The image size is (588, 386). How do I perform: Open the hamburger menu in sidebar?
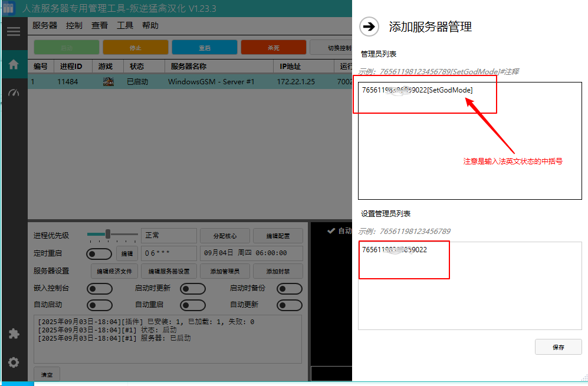(x=13, y=32)
